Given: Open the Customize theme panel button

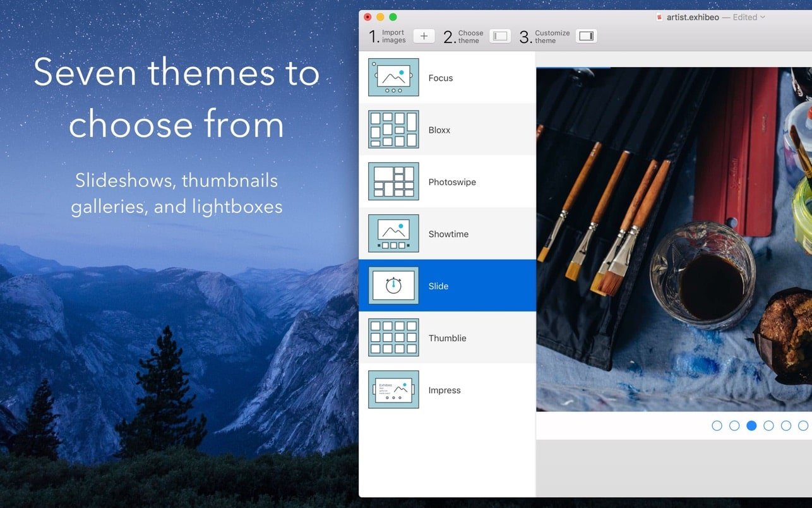Looking at the screenshot, I should [586, 36].
